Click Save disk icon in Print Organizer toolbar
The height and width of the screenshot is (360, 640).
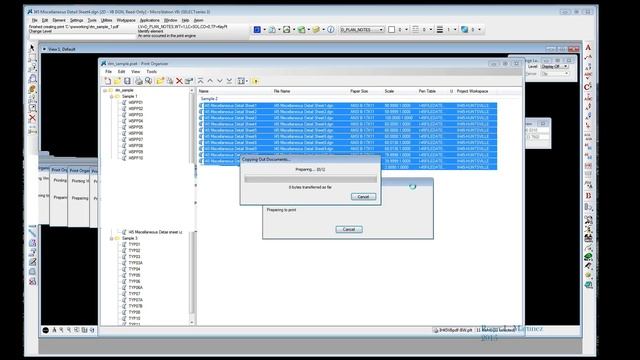(x=127, y=81)
